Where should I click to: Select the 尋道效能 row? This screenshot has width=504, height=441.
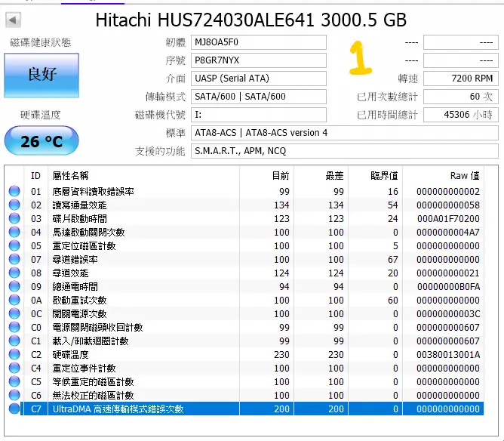[246, 273]
